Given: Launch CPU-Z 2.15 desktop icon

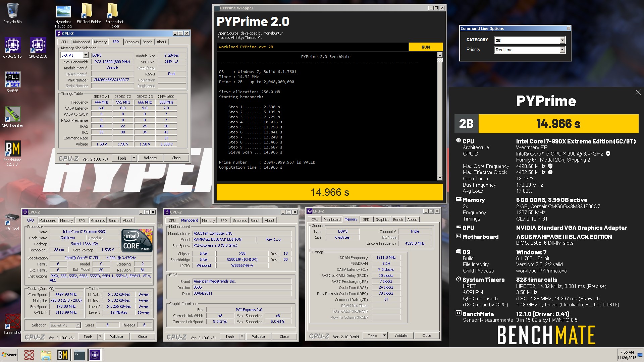Looking at the screenshot, I should (12, 48).
